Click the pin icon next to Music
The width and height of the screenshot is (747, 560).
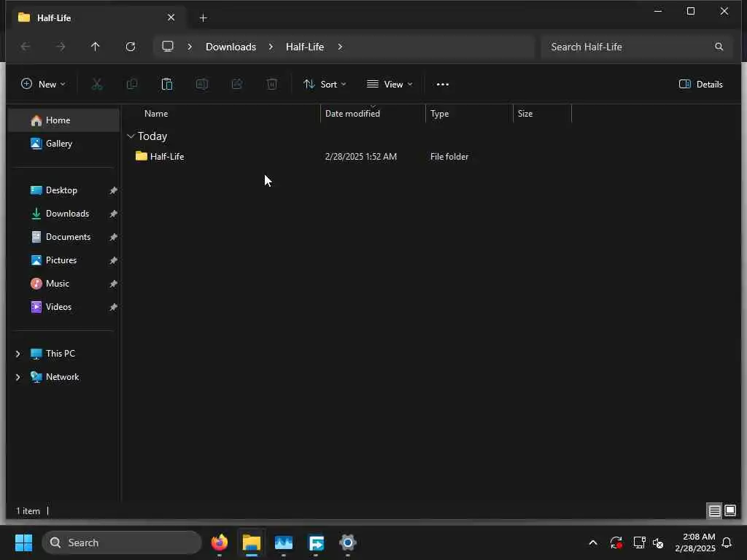pyautogui.click(x=113, y=284)
